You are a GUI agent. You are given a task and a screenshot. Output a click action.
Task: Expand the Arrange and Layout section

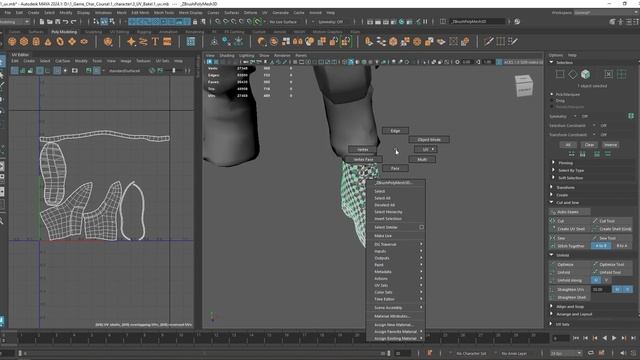pos(574,314)
